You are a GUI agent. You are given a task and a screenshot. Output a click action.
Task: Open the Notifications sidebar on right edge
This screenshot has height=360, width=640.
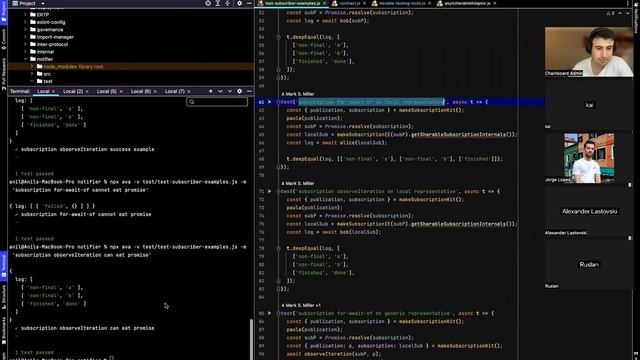[x=636, y=18]
